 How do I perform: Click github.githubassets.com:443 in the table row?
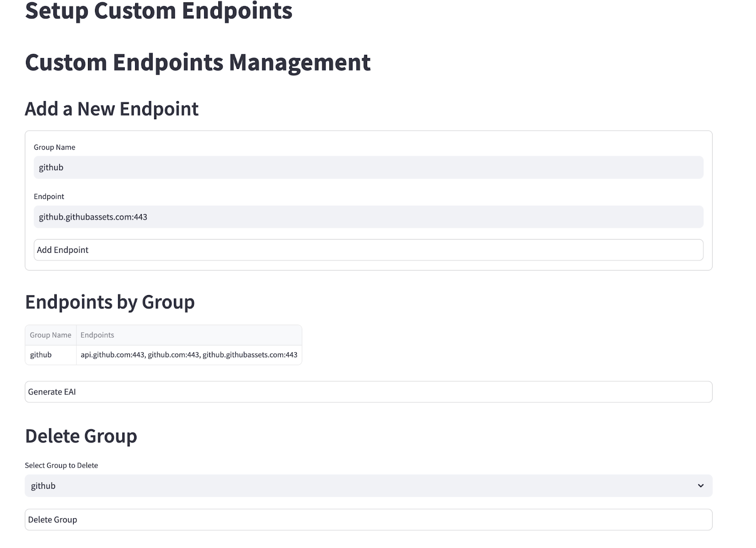tap(250, 355)
